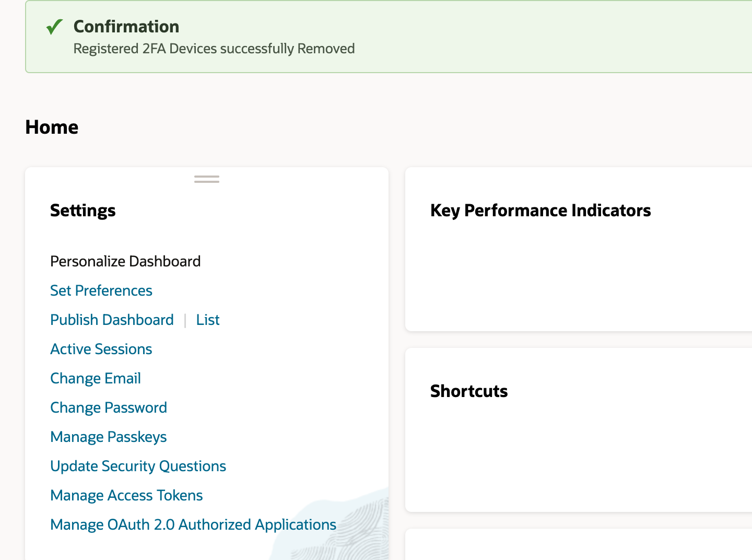The height and width of the screenshot is (560, 752).
Task: Click the Shortcuts panel heading
Action: (469, 391)
